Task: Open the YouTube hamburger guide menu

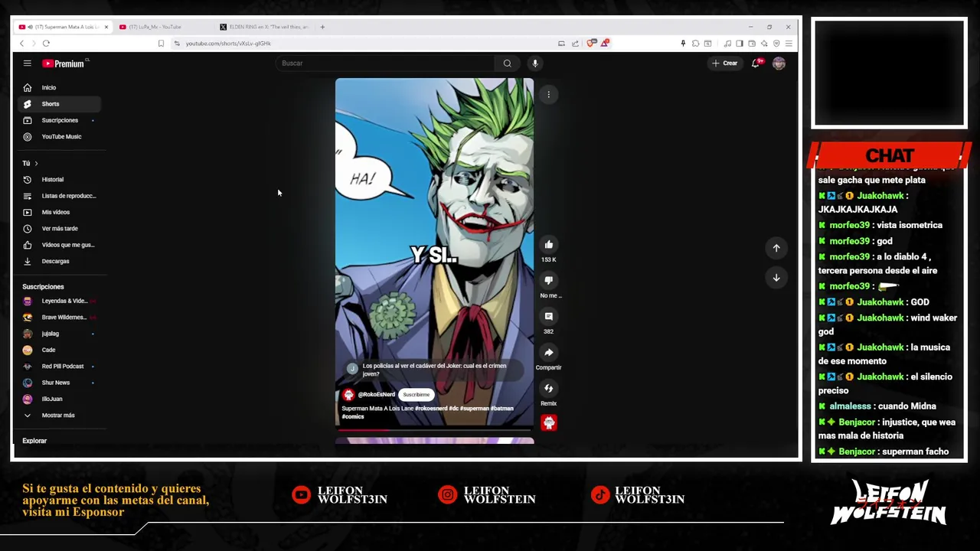Action: (x=27, y=64)
